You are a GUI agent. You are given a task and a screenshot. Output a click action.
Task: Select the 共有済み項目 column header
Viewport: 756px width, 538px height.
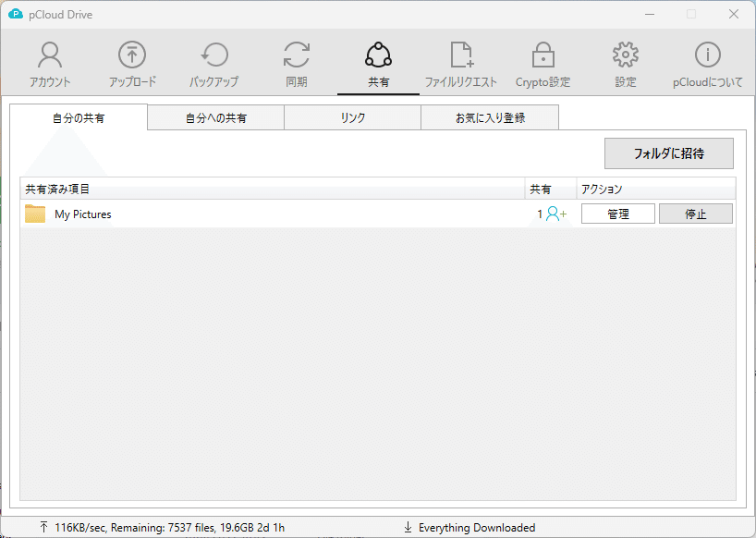(54, 189)
